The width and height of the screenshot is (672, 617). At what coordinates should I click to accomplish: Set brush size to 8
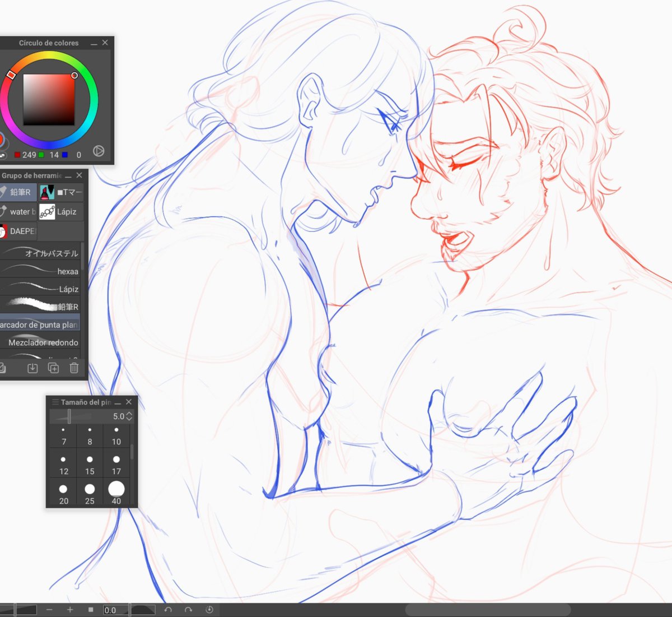90,436
